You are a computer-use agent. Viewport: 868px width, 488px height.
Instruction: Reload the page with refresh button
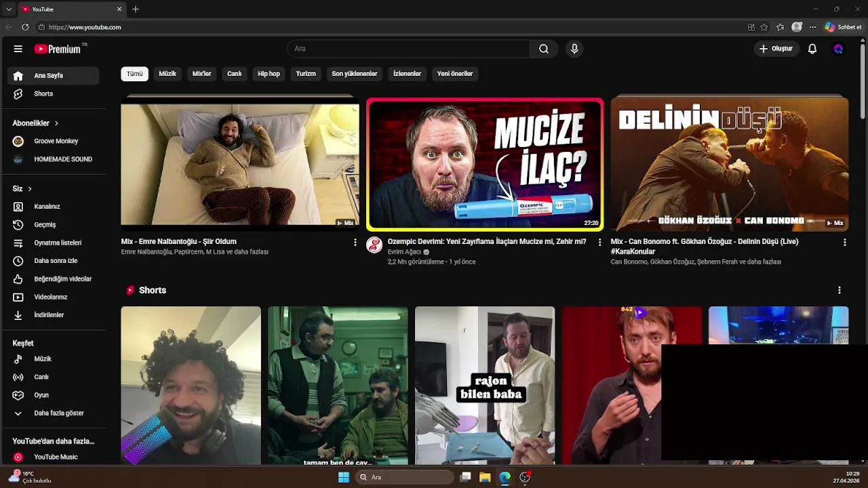(25, 27)
